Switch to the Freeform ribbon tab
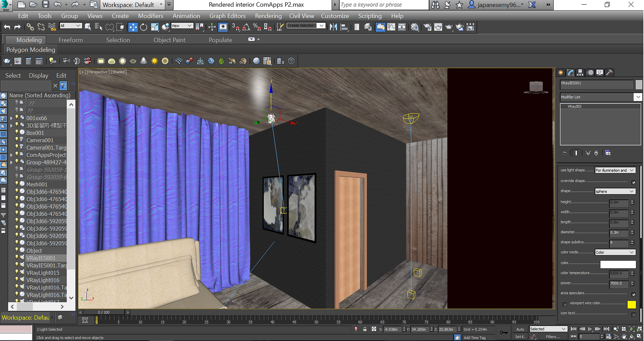 pos(70,40)
